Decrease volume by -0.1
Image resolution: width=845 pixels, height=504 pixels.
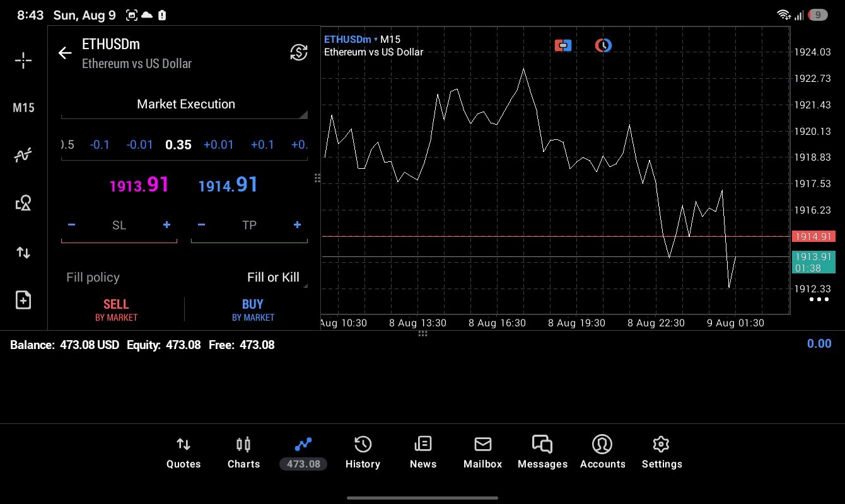click(100, 145)
